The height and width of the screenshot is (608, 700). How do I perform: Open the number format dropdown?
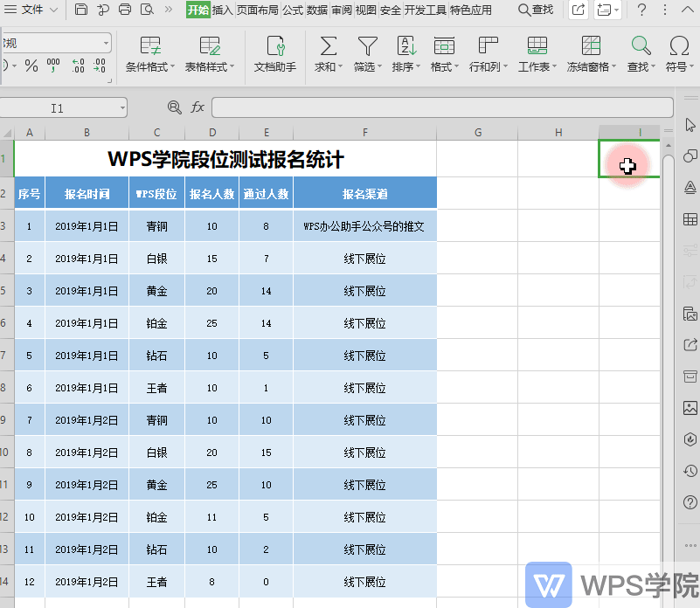click(x=106, y=44)
